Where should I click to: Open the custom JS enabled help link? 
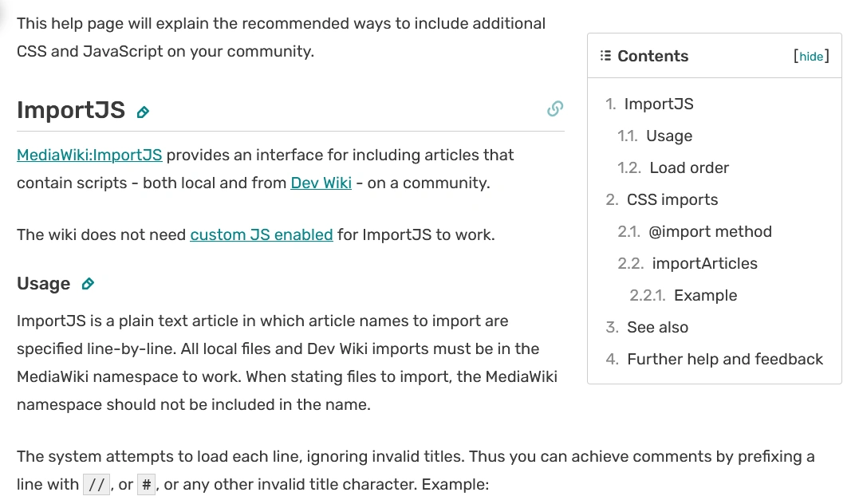[261, 234]
